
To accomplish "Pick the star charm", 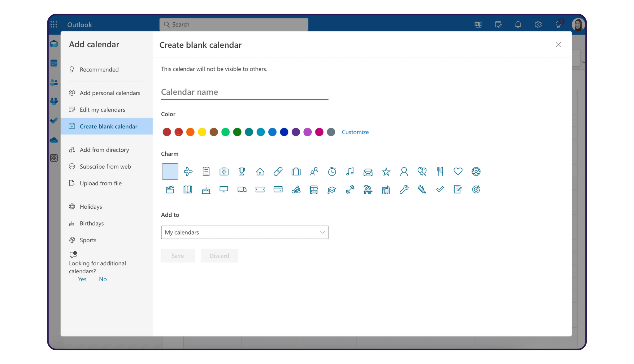I will coord(386,171).
